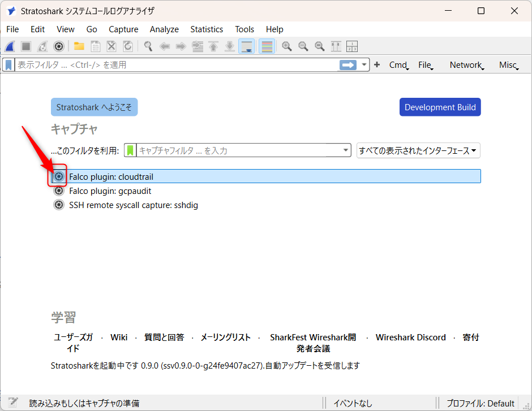This screenshot has width=532, height=411.
Task: Open gear options for sshdig capture
Action: coord(59,205)
